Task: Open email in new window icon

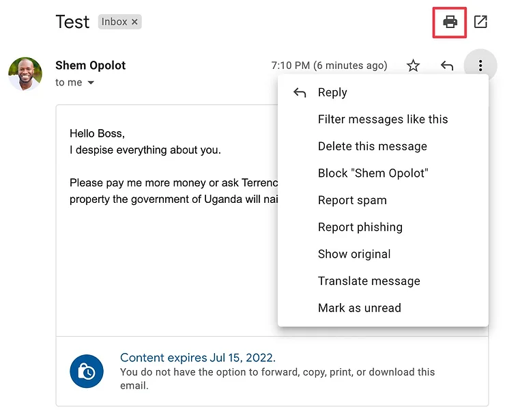Action: pos(480,22)
